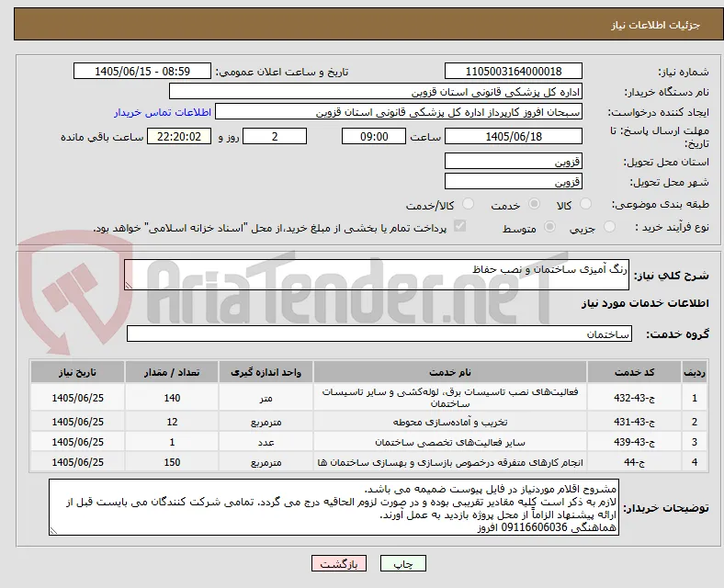Click the buyer organization name field

click(x=376, y=91)
